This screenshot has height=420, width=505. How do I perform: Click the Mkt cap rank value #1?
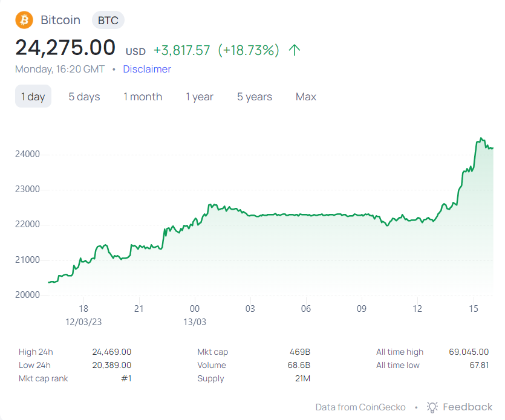(126, 378)
